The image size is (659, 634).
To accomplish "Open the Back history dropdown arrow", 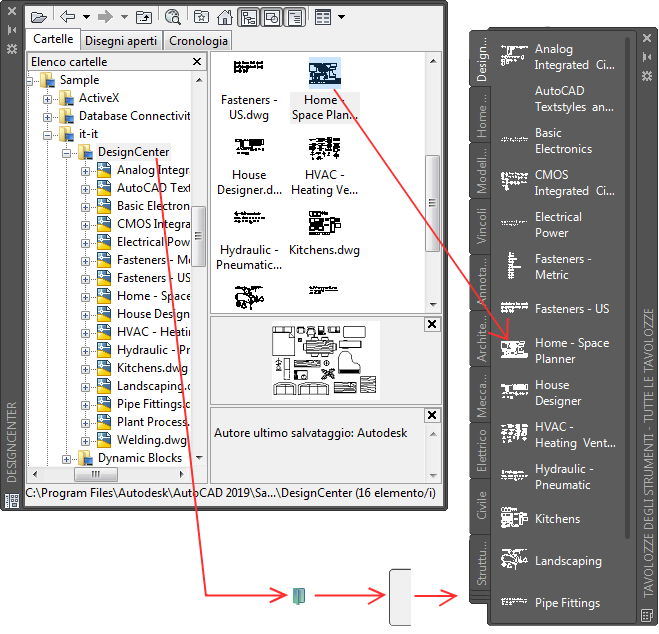I will (x=86, y=17).
